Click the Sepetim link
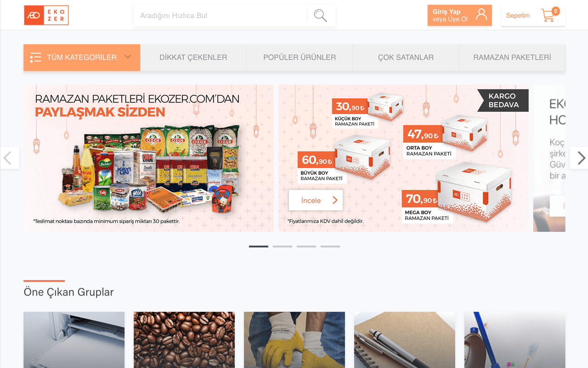588x368 pixels. 518,15
